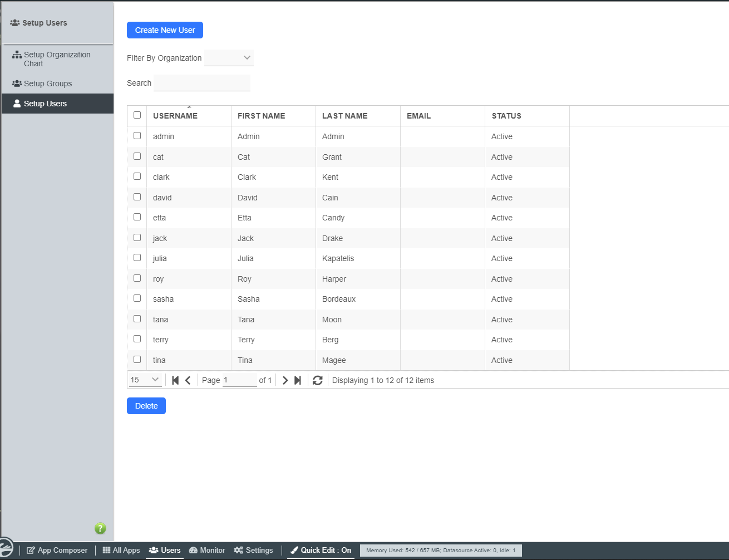Select Setup Groups in sidebar
Screen dimensions: 729x560
click(x=57, y=83)
